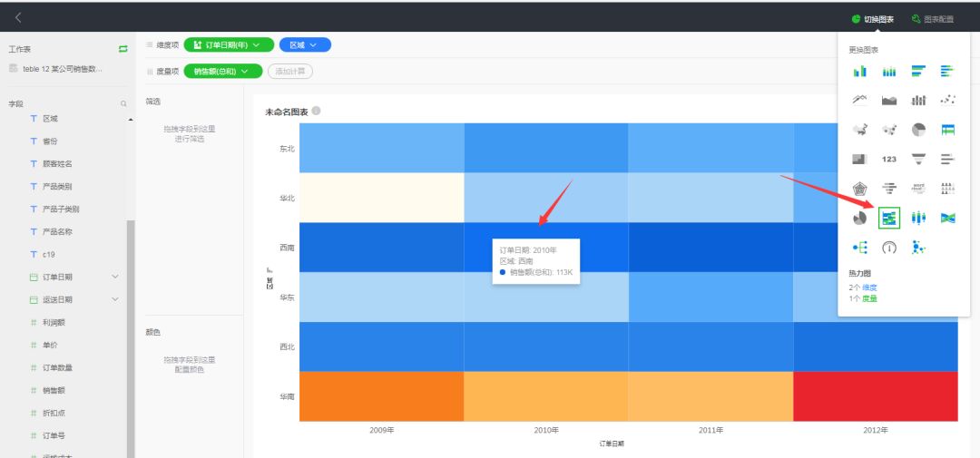
Task: Select the 123 indicator card chart
Action: click(x=888, y=159)
